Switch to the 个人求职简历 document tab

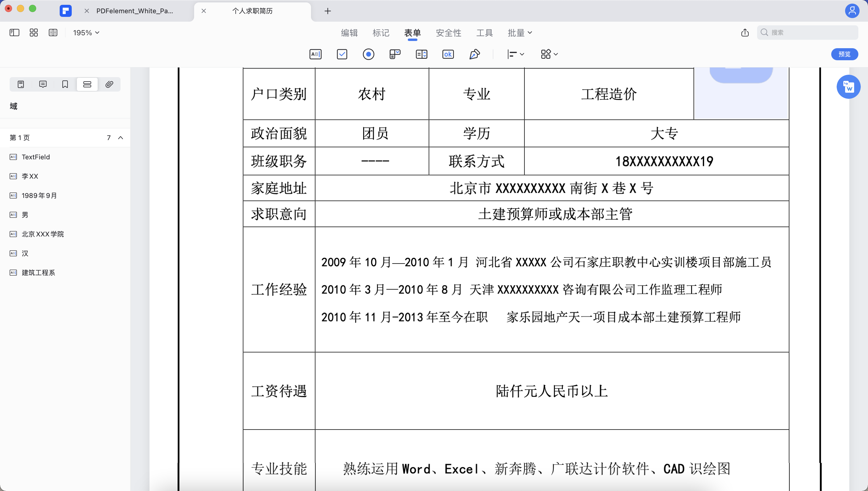253,11
